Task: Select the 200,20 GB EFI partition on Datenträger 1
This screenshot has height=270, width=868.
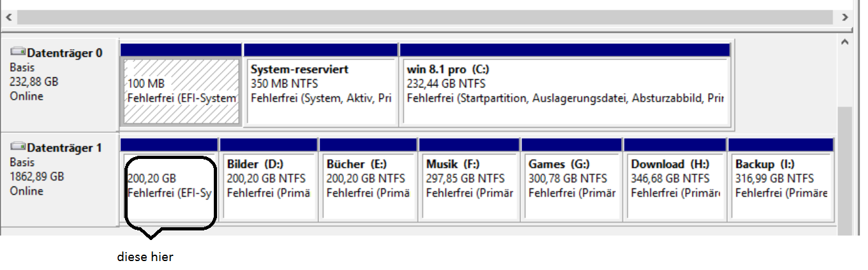Action: (x=169, y=180)
